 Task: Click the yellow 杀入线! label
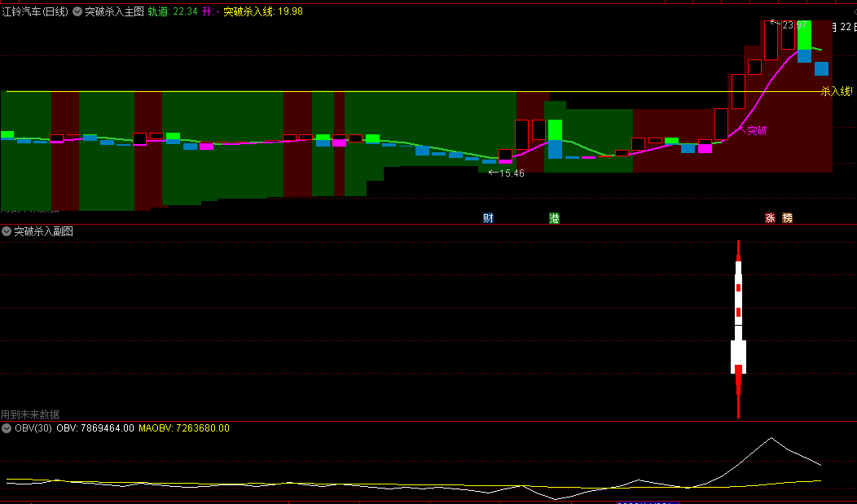pyautogui.click(x=837, y=92)
